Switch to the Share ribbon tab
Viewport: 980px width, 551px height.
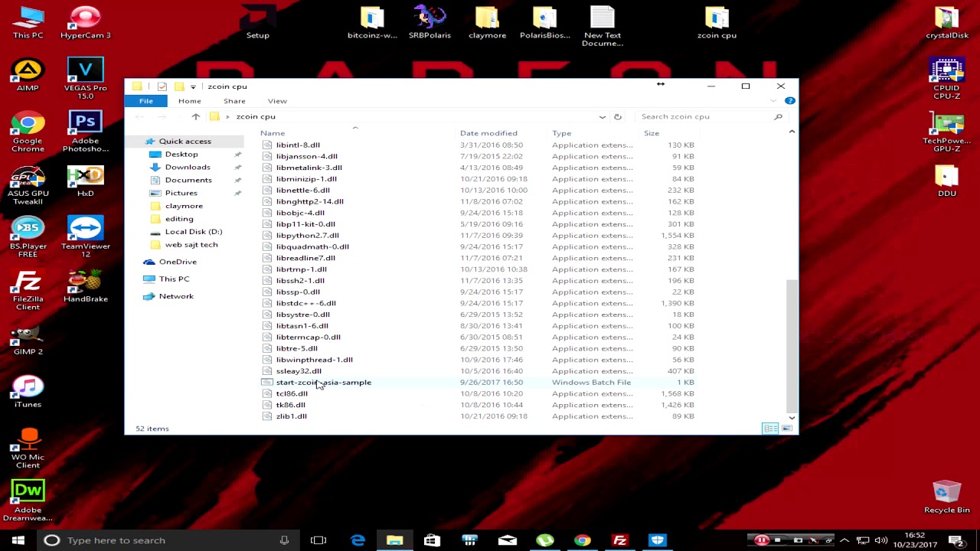(234, 101)
